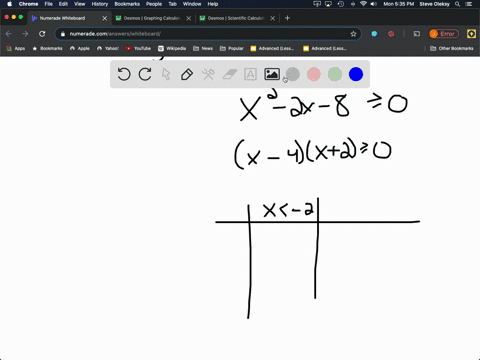Viewport: 480px width, 360px height.
Task: Open the History menu
Action: pyautogui.click(x=100, y=4)
